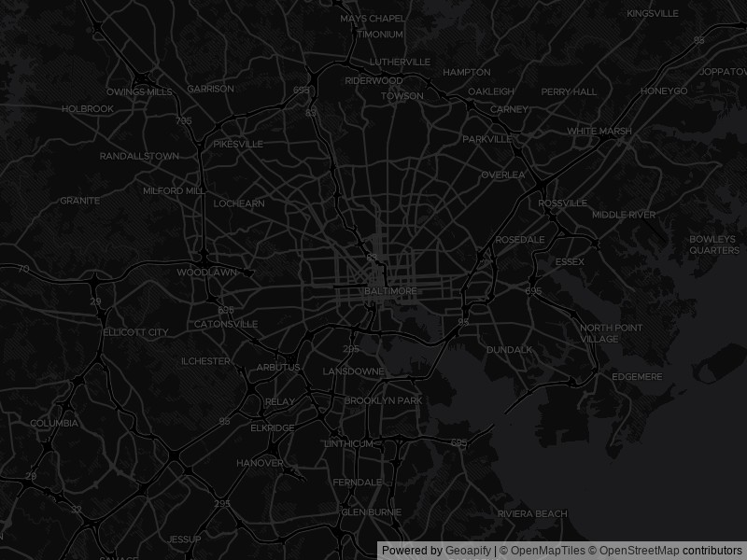The height and width of the screenshot is (560, 747).
Task: Select the ELKRIDGE label
Action: point(273,428)
